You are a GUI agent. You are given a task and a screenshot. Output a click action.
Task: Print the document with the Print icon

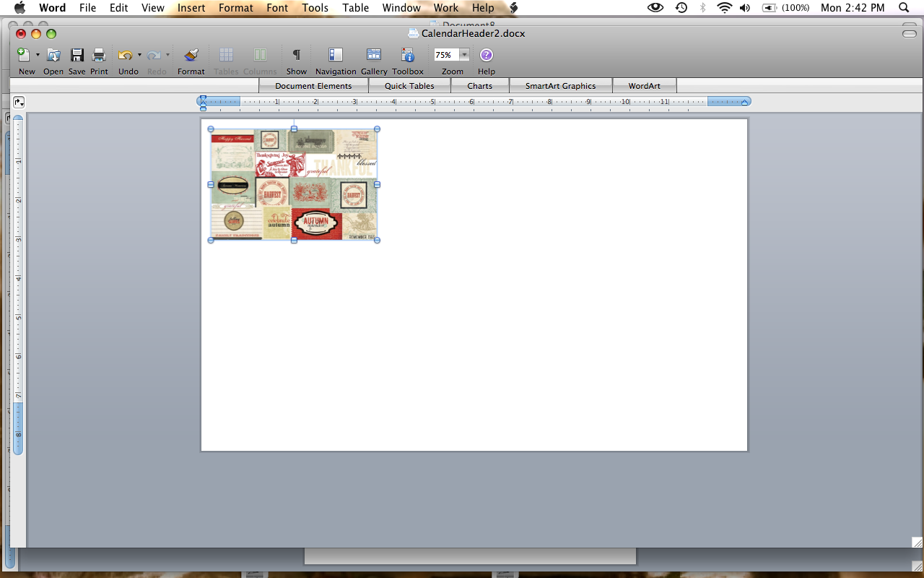point(99,55)
